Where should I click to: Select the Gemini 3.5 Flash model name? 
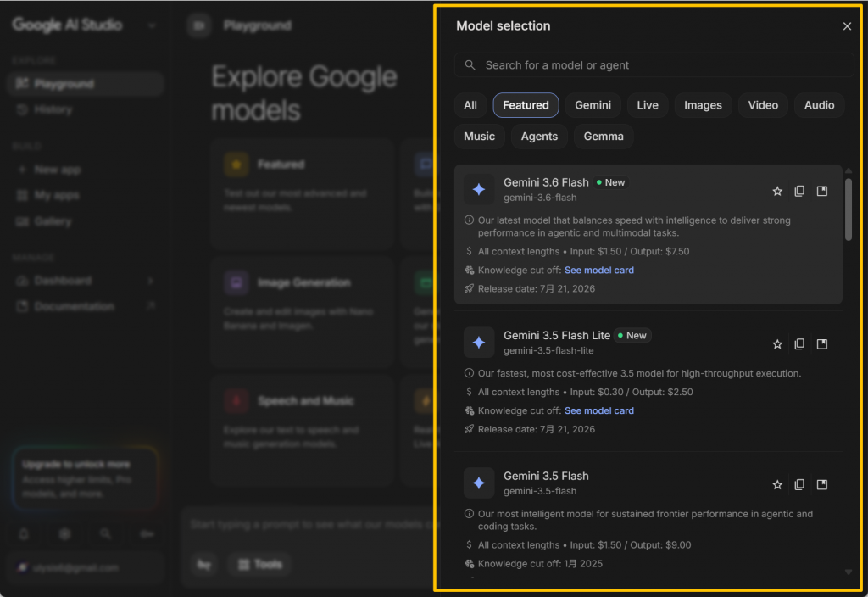[x=546, y=476]
